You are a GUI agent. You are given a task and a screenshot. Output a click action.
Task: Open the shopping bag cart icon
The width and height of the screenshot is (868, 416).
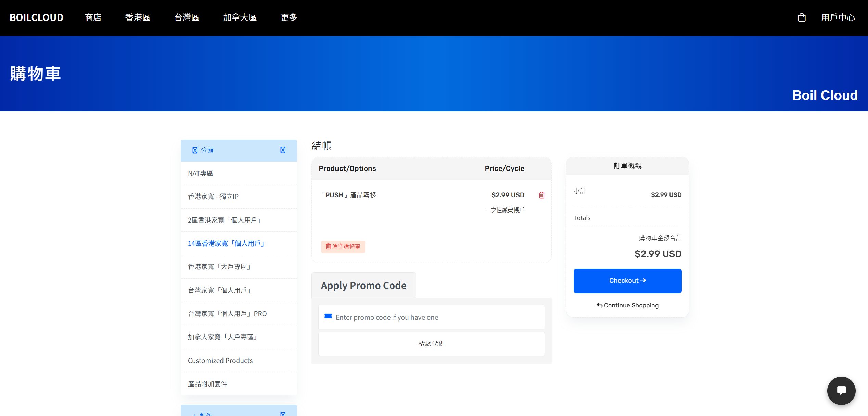tap(801, 17)
